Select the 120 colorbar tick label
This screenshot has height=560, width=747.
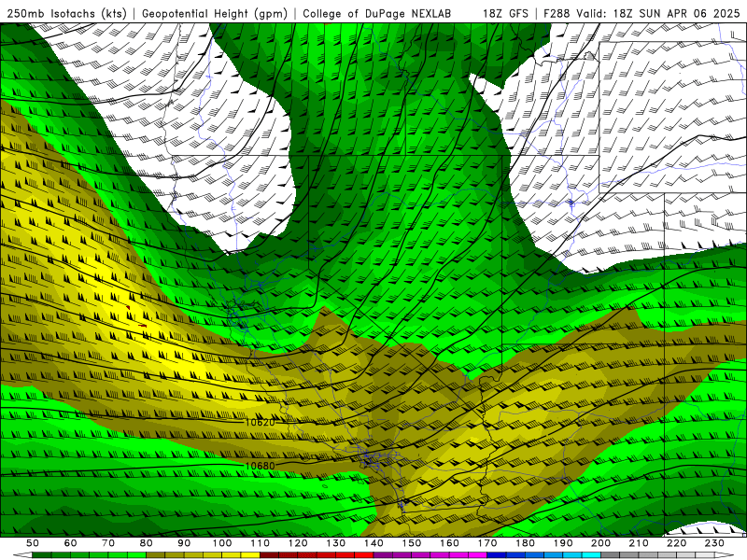coord(298,543)
